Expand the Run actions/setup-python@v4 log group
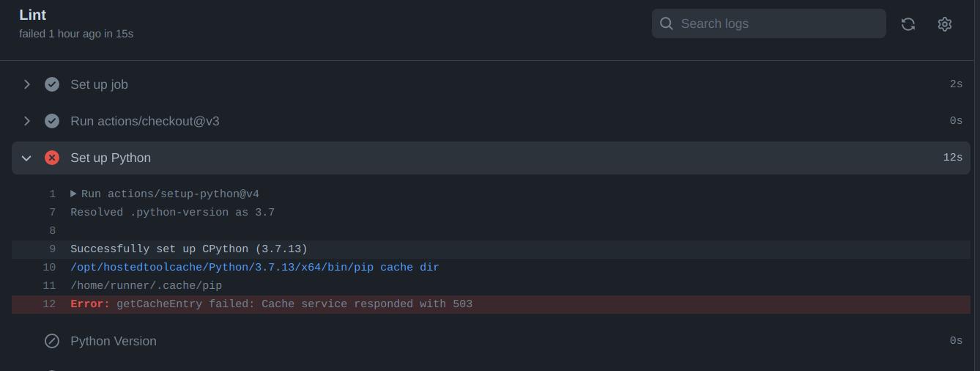 [74, 194]
